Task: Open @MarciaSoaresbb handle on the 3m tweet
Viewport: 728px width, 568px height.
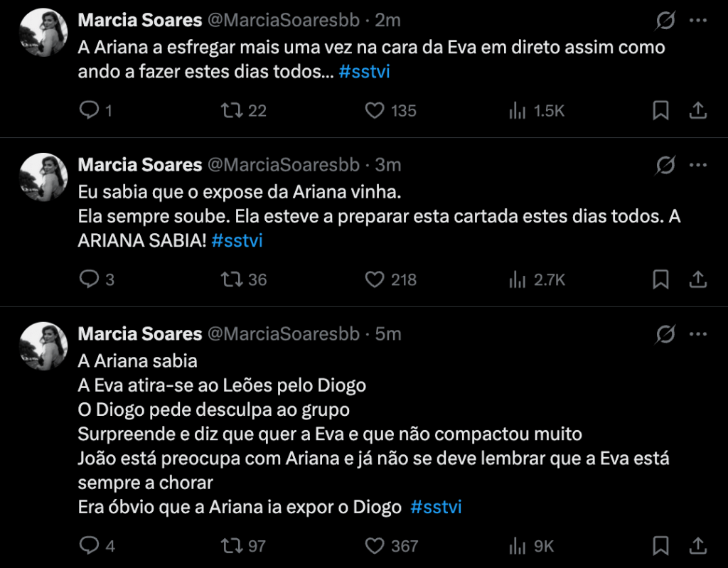Action: 283,165
